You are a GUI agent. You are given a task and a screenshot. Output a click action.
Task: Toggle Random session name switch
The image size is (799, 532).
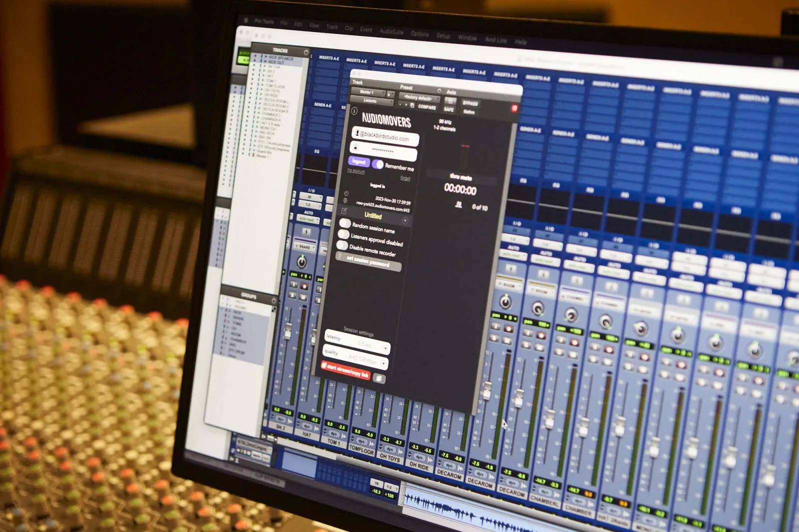pyautogui.click(x=345, y=223)
